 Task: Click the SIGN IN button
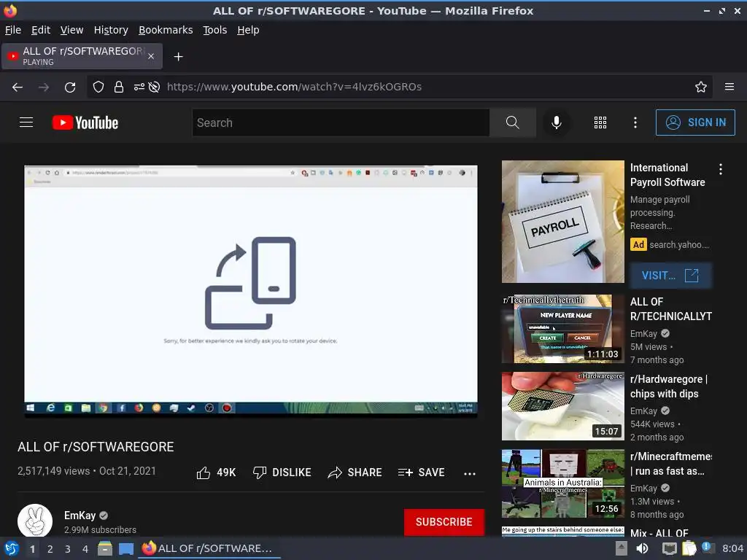(695, 122)
